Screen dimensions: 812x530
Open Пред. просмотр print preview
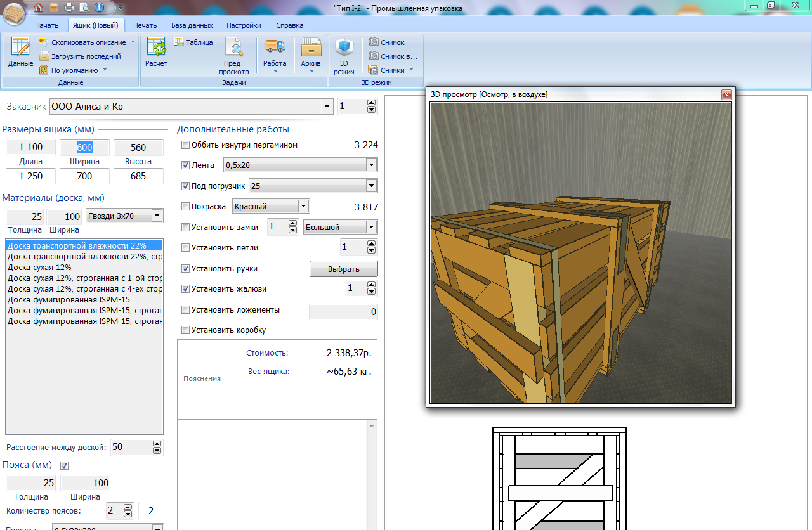[x=234, y=56]
